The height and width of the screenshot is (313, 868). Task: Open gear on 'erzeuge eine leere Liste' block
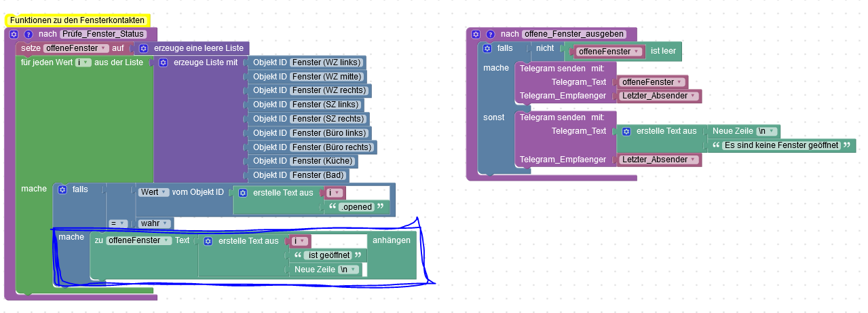pyautogui.click(x=143, y=48)
